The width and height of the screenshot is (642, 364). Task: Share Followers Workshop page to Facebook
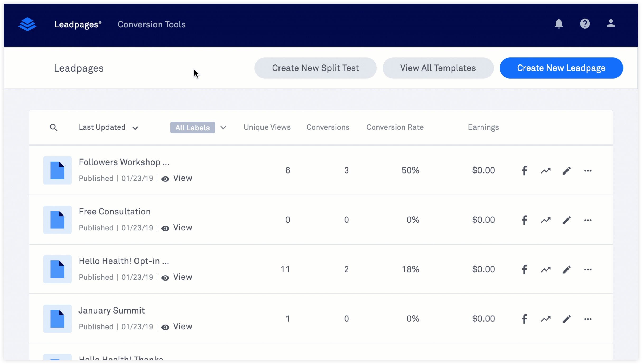524,171
